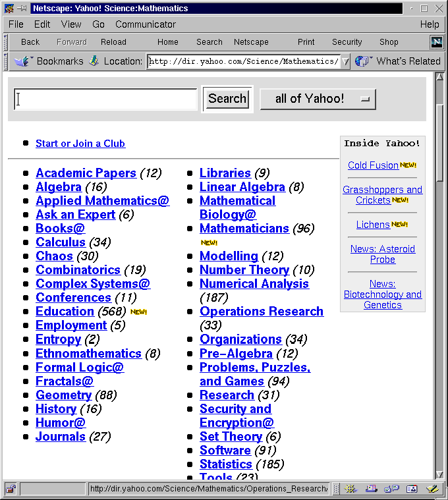Focus the Yahoo search text field
Viewport: 448px width, 500px height.
click(105, 99)
